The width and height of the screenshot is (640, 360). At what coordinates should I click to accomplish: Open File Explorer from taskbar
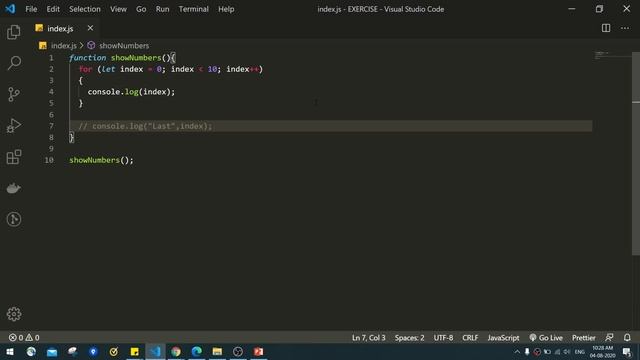click(217, 351)
